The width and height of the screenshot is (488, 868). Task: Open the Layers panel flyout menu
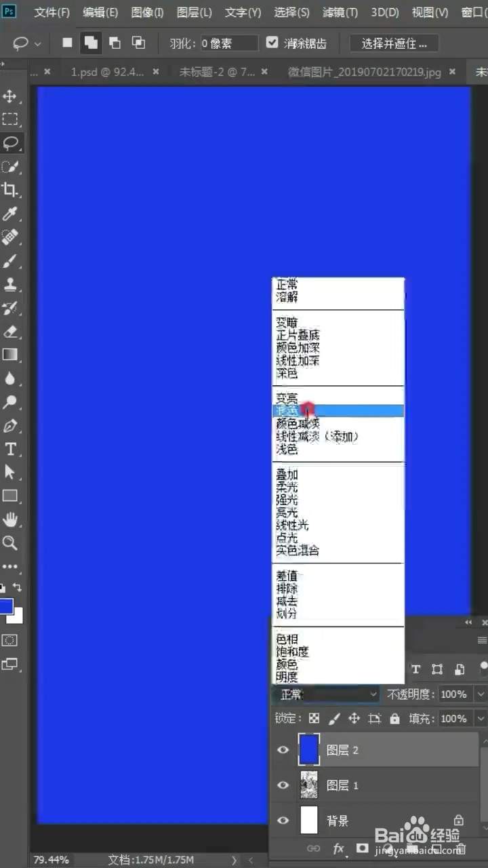pyautogui.click(x=482, y=640)
